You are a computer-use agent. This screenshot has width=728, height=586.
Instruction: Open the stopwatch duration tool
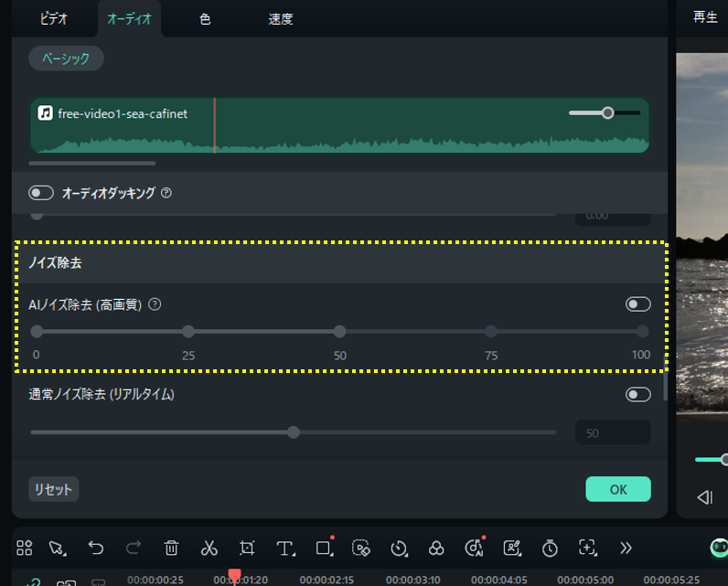(550, 548)
